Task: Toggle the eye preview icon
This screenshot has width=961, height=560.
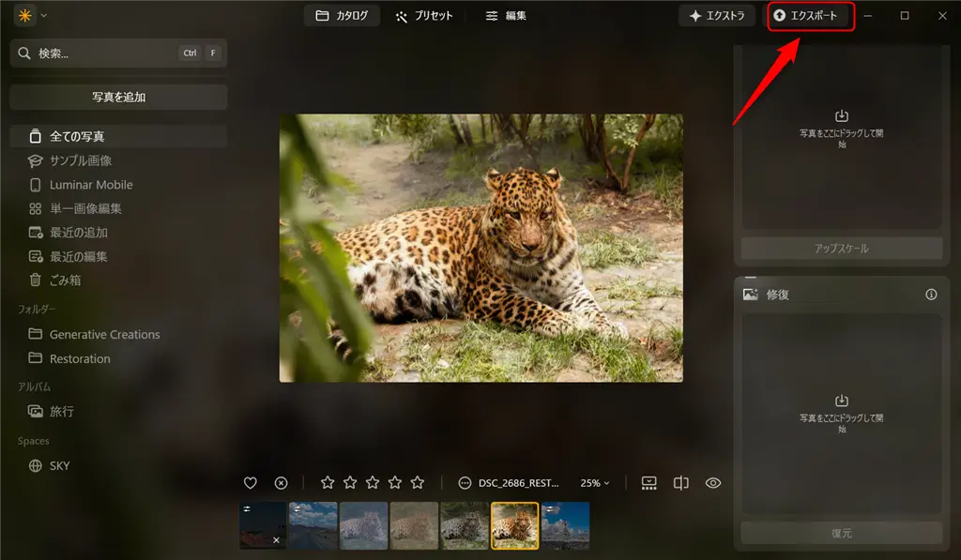Action: pos(713,483)
